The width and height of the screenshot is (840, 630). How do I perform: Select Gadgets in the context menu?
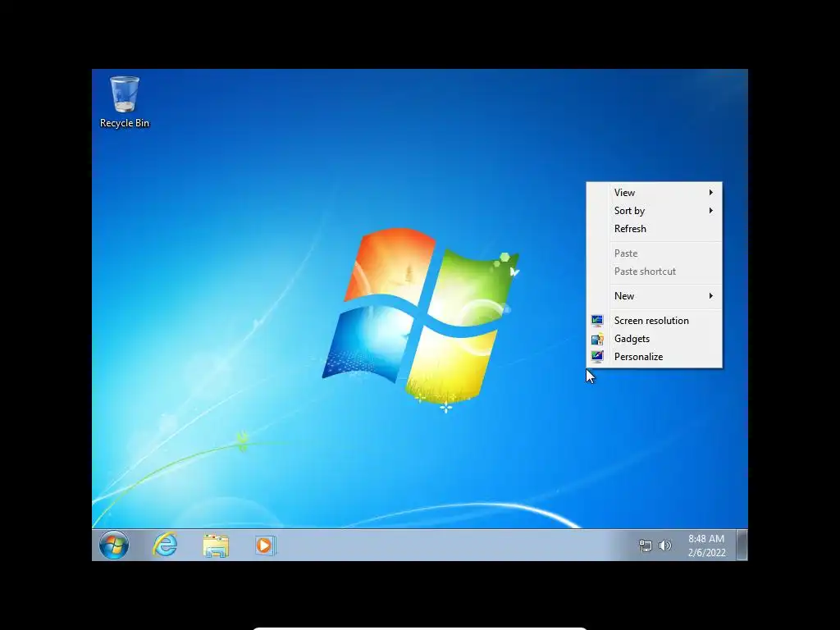pyautogui.click(x=654, y=339)
